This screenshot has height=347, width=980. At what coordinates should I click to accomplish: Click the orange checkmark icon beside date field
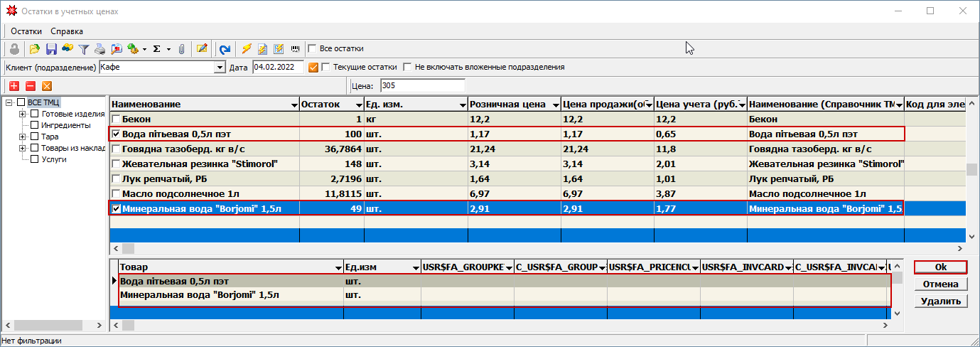tap(313, 68)
